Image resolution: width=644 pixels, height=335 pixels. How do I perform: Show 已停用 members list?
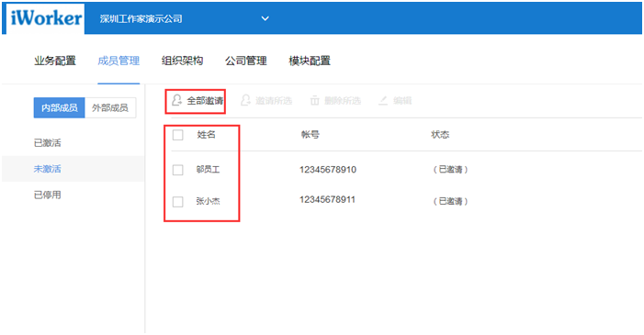(x=47, y=195)
